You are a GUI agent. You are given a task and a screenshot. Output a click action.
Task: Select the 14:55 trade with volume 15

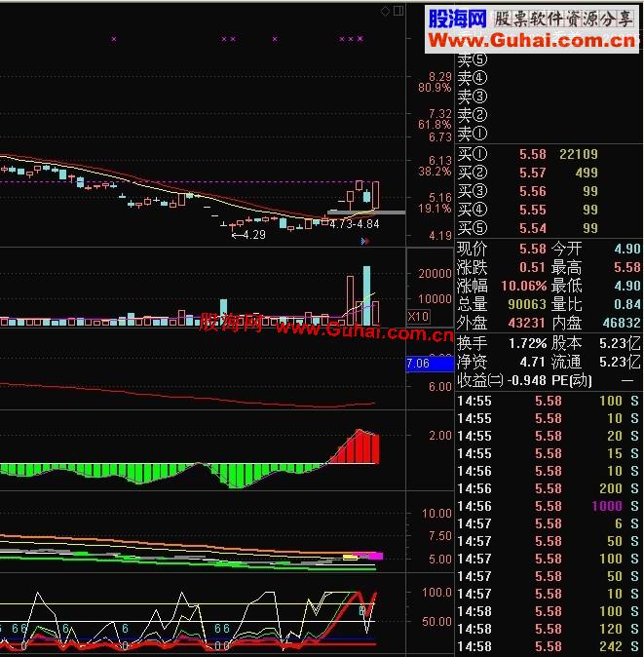pos(549,453)
